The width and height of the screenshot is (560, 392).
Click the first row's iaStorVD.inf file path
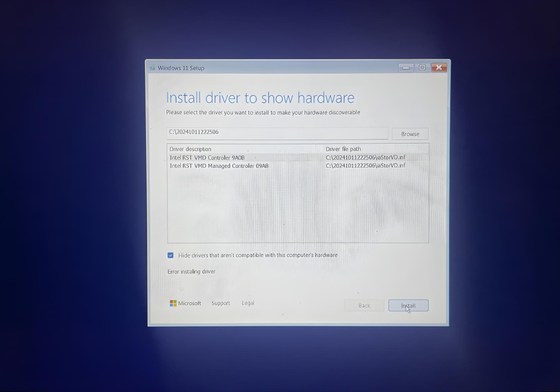click(x=365, y=157)
